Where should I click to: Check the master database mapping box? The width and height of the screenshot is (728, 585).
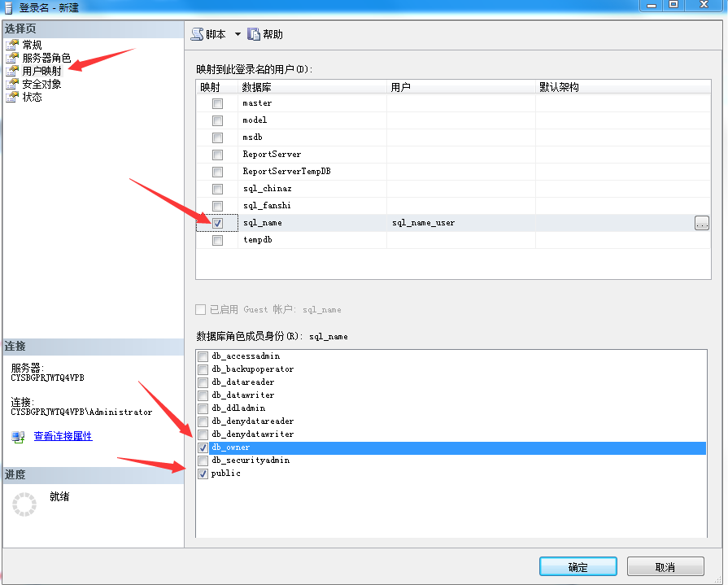[217, 103]
